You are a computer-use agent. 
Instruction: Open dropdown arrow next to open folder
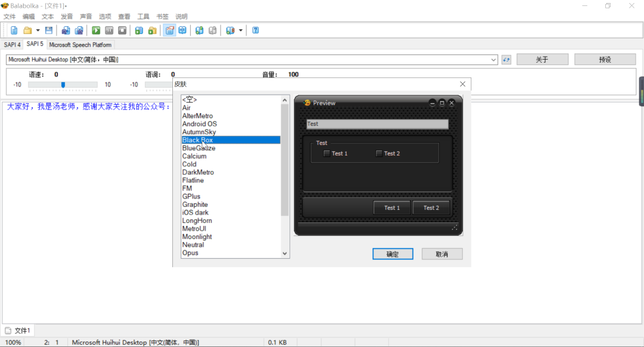click(x=38, y=30)
